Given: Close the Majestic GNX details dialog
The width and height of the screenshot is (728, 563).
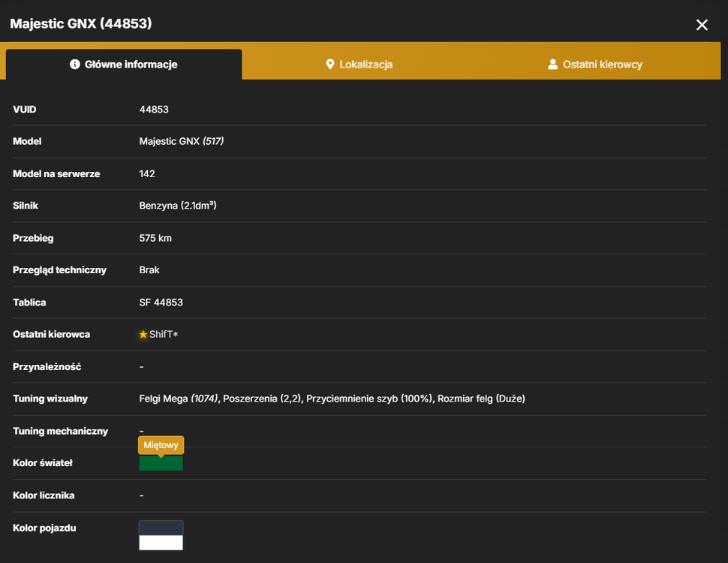Looking at the screenshot, I should pos(702,25).
